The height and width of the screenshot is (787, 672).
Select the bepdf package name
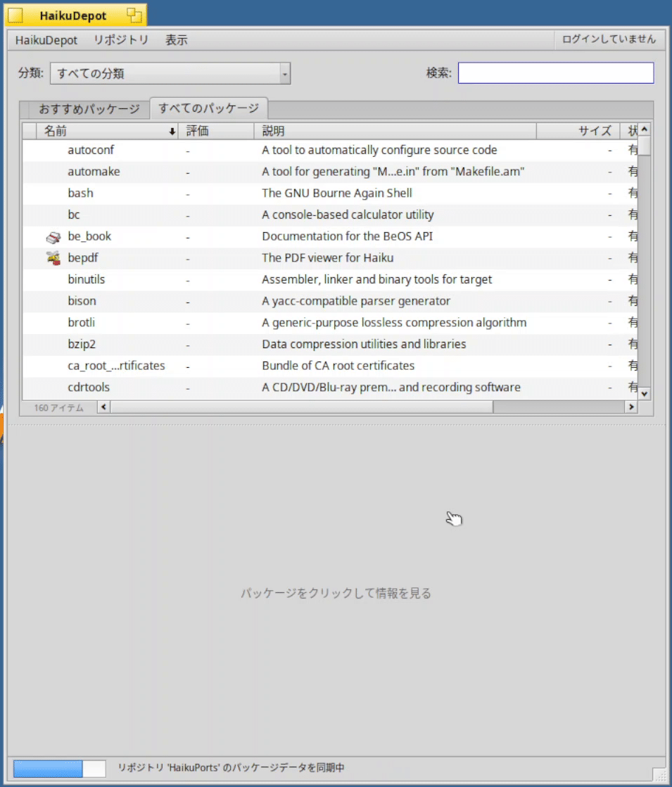(83, 258)
